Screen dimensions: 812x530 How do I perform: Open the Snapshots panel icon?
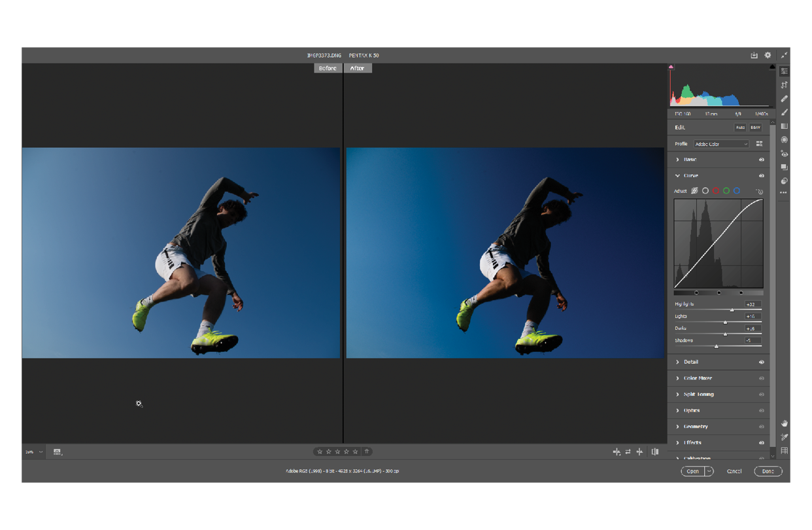[784, 168]
